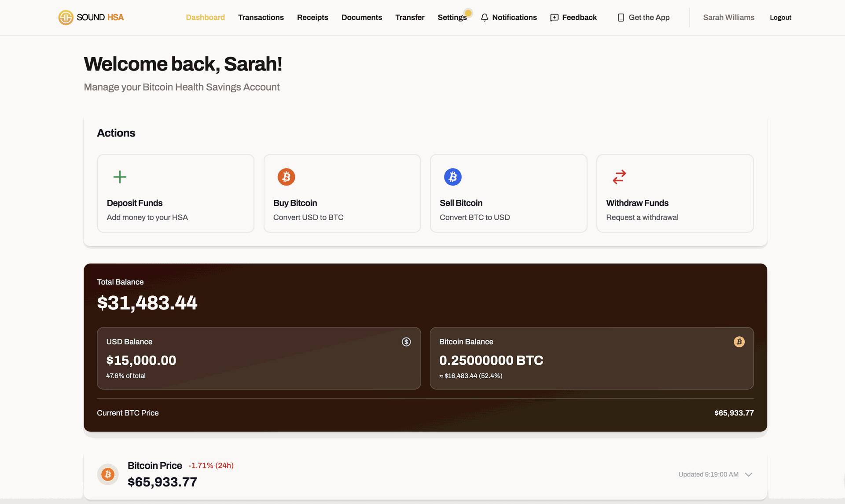This screenshot has height=504, width=845.
Task: Select the Get the App phone icon
Action: (x=621, y=17)
